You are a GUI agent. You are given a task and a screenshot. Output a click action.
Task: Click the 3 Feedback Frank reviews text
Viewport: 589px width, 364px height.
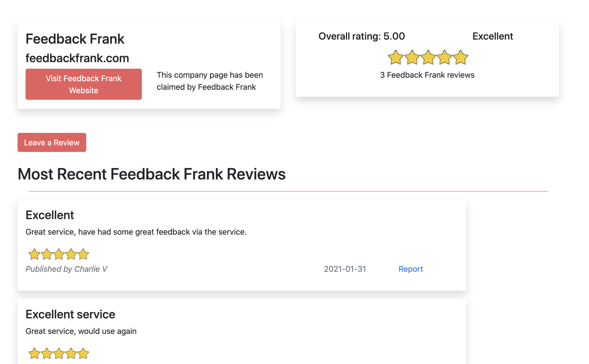pyautogui.click(x=427, y=75)
